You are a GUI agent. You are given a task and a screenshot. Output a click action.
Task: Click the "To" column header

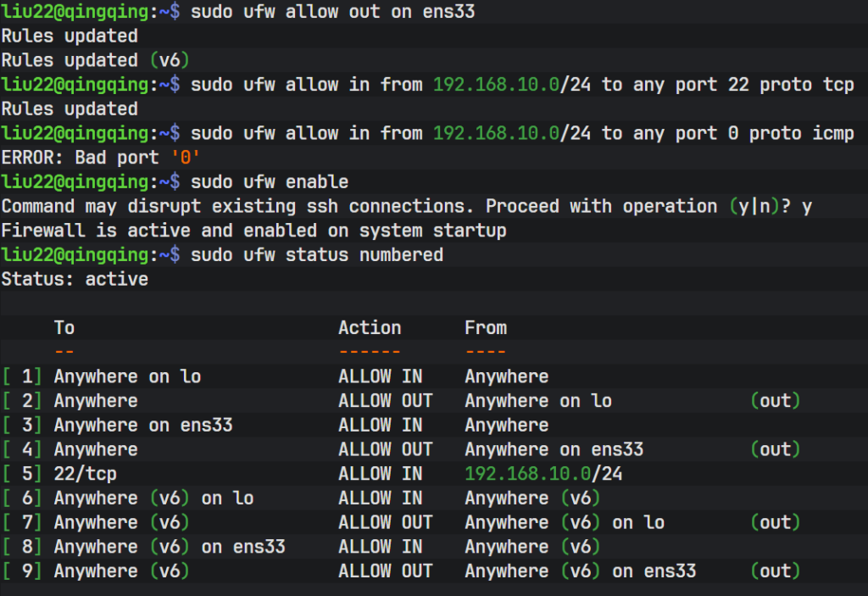(x=64, y=327)
